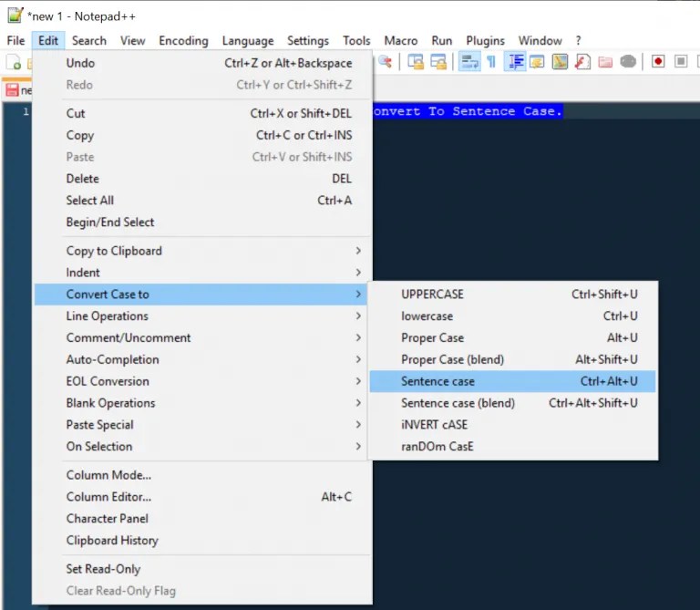Expand the Auto-Completion submenu
The image size is (700, 610).
pyautogui.click(x=202, y=359)
